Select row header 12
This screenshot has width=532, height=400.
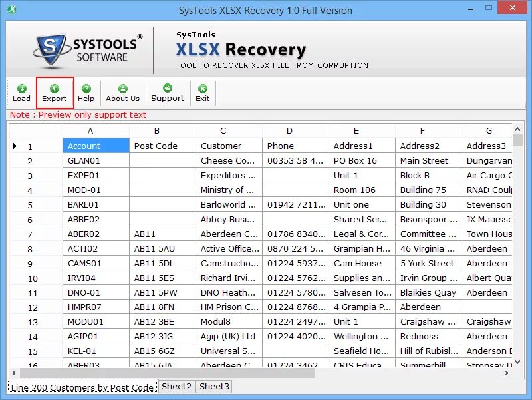[x=36, y=307]
